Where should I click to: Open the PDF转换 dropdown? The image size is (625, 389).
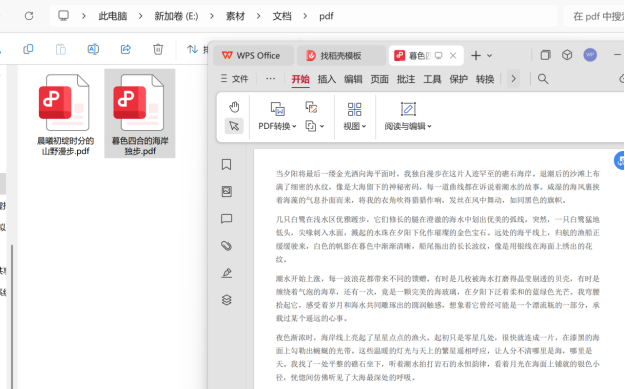(294, 126)
